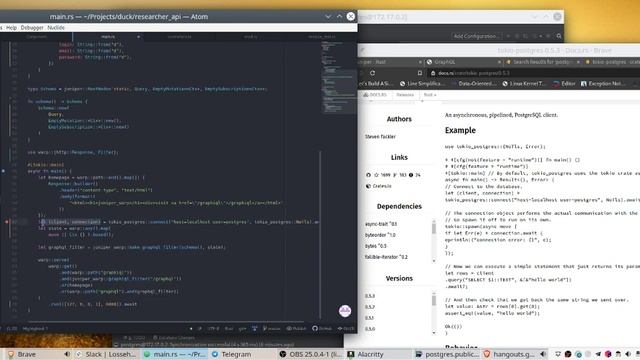The width and height of the screenshot is (640, 360).
Task: Click the bookmark icon in Brave toolbar
Action: click(420, 73)
